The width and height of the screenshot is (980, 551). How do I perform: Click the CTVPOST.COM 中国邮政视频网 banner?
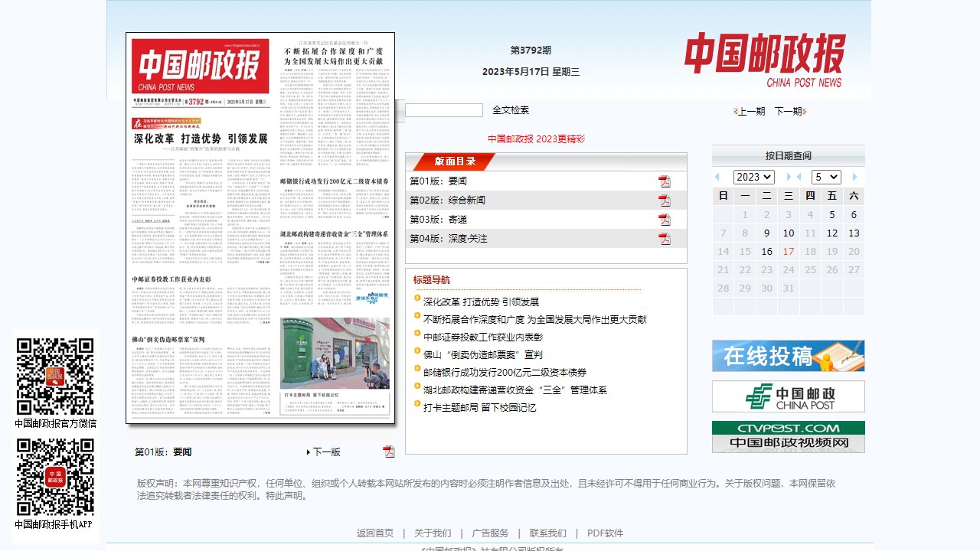pos(788,436)
